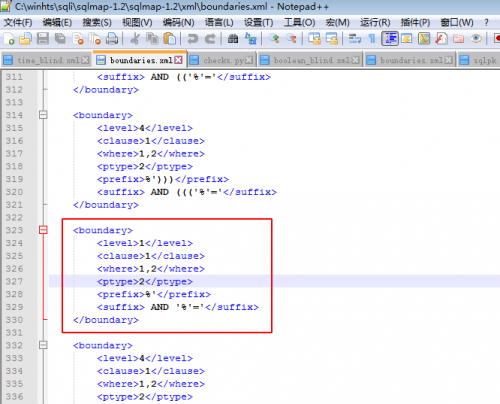500x404 pixels.
Task: Switch to the boolean_blind.xml tab
Action: [311, 60]
